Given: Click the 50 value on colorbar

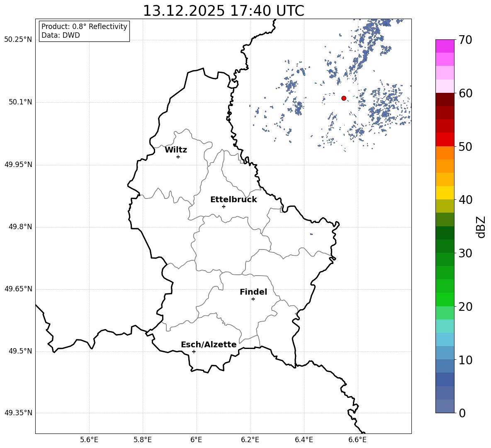Looking at the screenshot, I should pyautogui.click(x=466, y=147).
